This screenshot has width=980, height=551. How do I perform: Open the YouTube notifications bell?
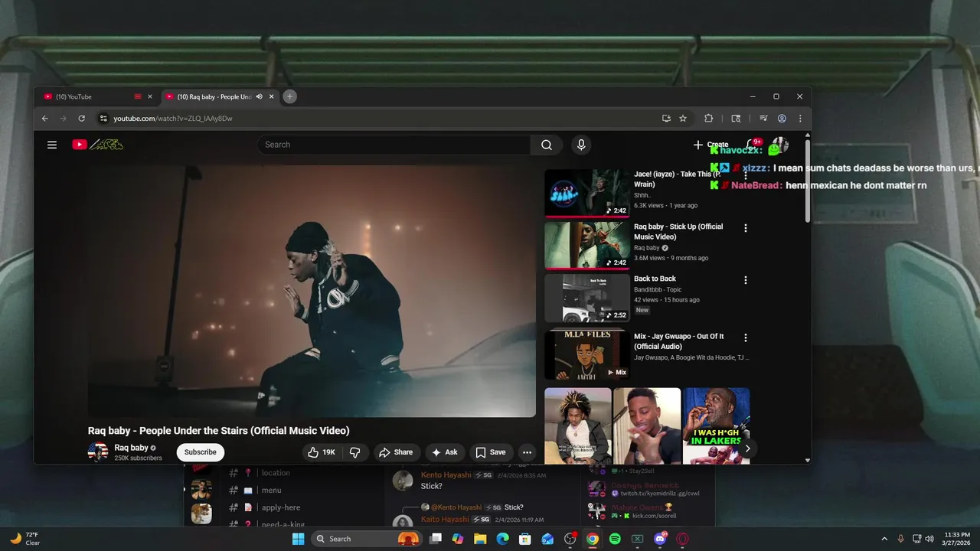click(x=751, y=145)
